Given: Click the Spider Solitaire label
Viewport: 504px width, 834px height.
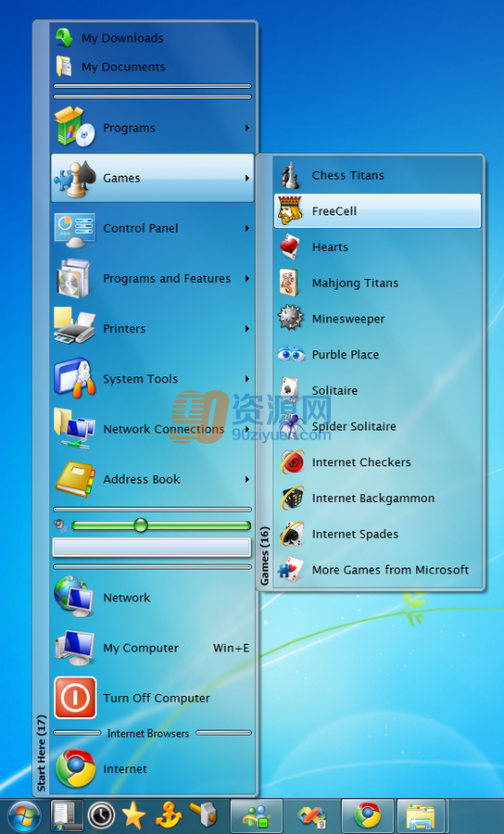Looking at the screenshot, I should [354, 426].
